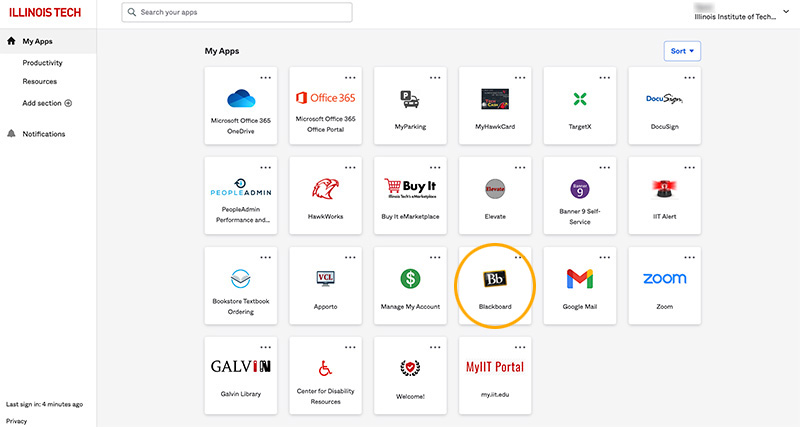The width and height of the screenshot is (800, 427).
Task: Launch the Apporto VCL icon
Action: (x=326, y=279)
